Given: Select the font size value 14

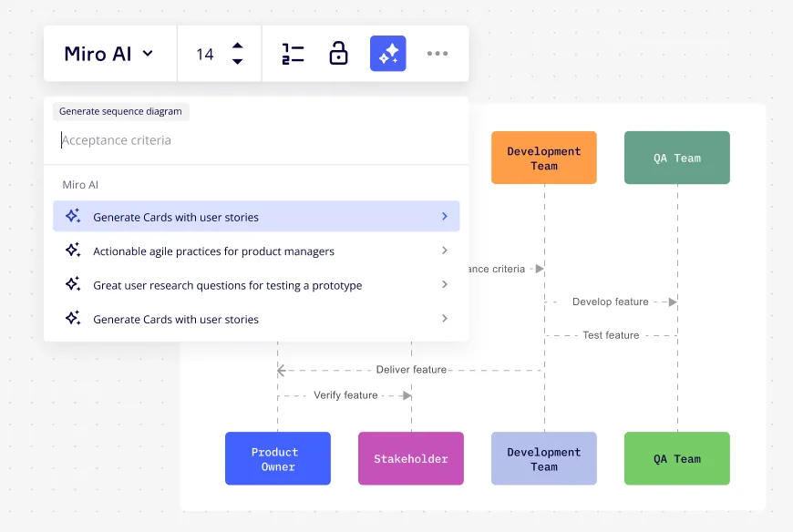Looking at the screenshot, I should click(x=205, y=54).
